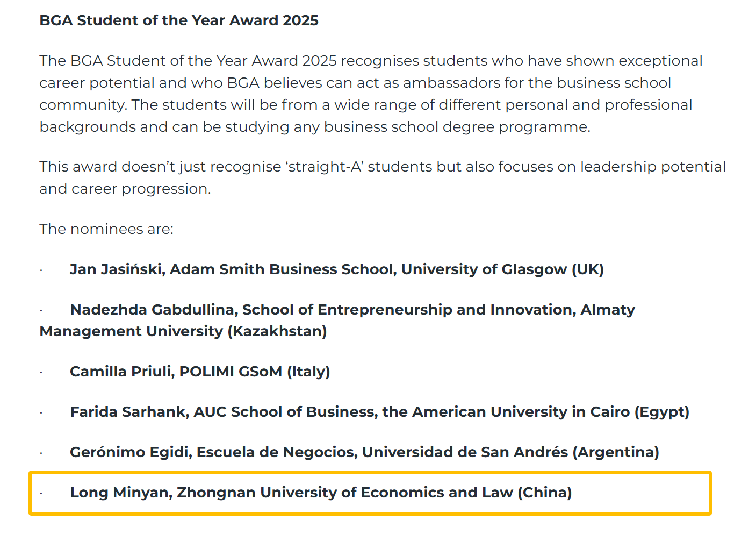The width and height of the screenshot is (756, 534).
Task: Click the 'straight-A' students paragraph
Action: [x=382, y=177]
